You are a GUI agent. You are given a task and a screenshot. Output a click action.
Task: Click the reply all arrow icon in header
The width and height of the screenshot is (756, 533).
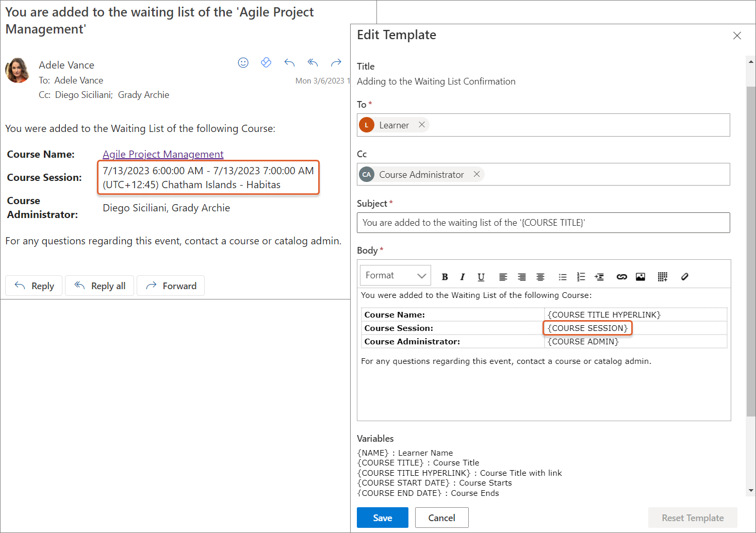point(313,62)
